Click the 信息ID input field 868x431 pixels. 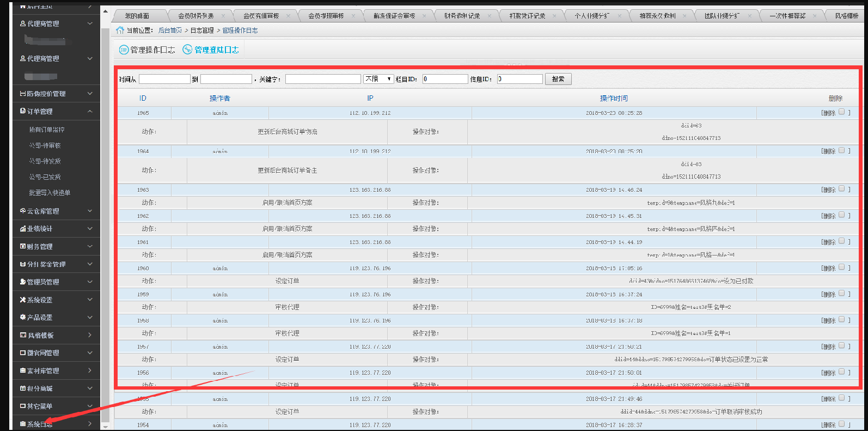point(520,79)
